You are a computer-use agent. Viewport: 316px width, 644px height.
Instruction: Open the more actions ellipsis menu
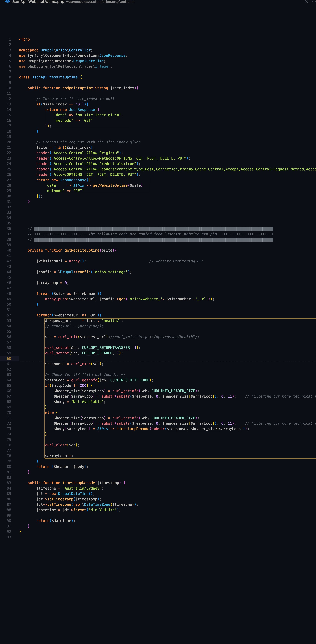(314, 2)
